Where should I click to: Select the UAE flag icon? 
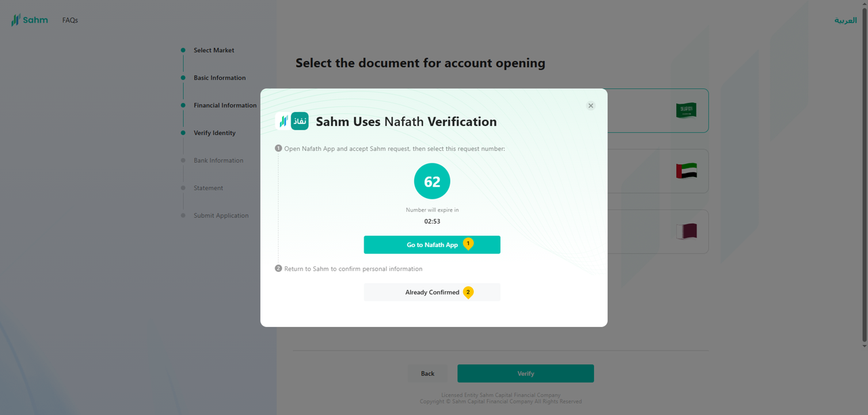(x=686, y=171)
